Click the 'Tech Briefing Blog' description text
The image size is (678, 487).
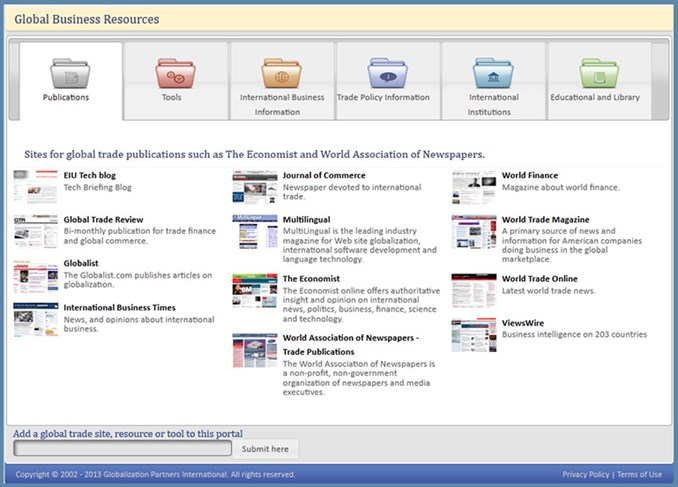(98, 187)
